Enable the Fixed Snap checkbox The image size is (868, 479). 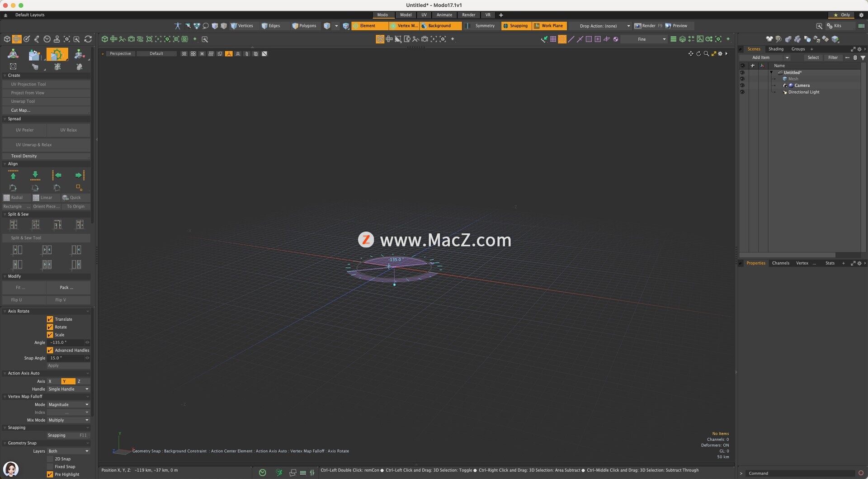50,466
